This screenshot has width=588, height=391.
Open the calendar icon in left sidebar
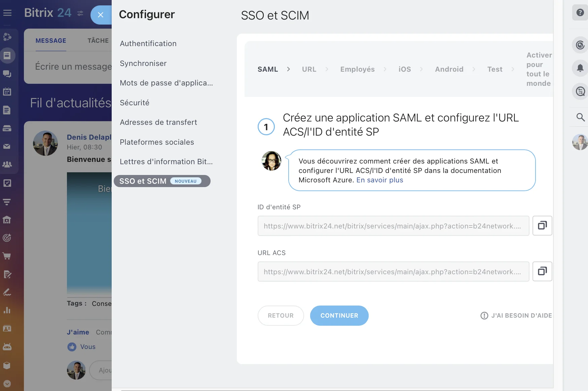point(7,92)
